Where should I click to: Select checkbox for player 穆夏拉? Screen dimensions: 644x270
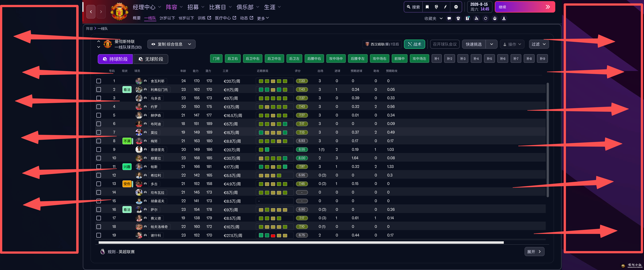pos(99,158)
